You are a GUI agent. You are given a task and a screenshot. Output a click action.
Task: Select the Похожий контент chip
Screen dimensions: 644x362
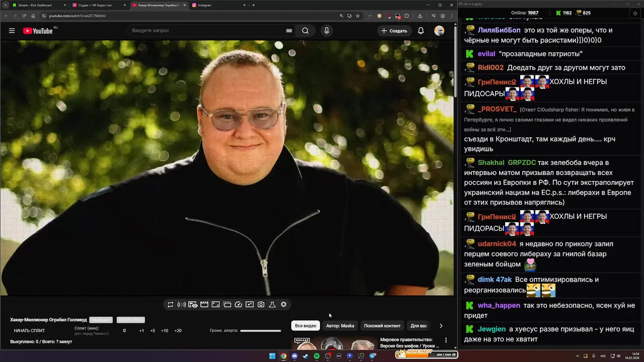coord(382,326)
